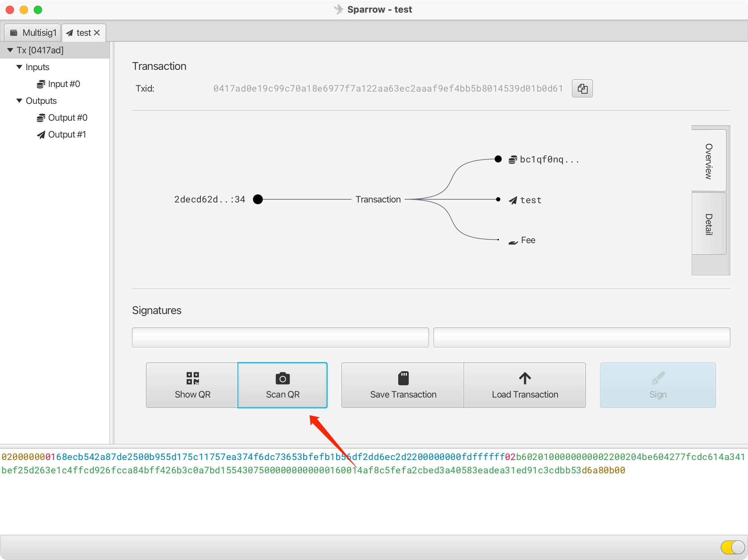Collapse the Tx [0417ad] tree node
The width and height of the screenshot is (748, 560).
[x=11, y=49]
